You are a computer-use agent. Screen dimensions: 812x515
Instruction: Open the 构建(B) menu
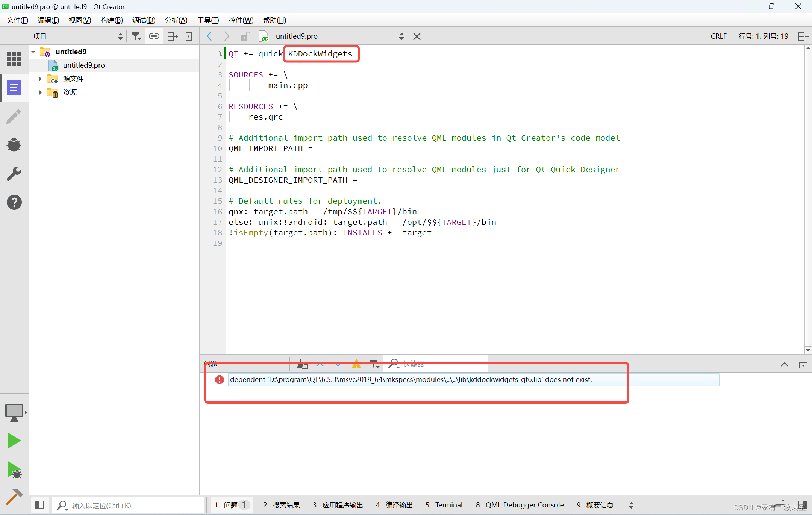112,20
